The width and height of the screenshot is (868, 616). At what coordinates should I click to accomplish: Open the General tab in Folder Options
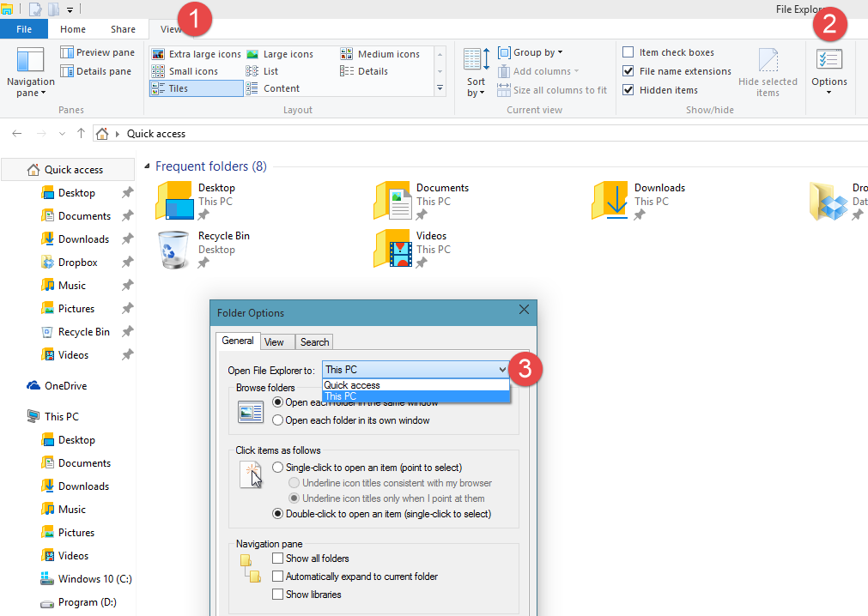pyautogui.click(x=238, y=341)
